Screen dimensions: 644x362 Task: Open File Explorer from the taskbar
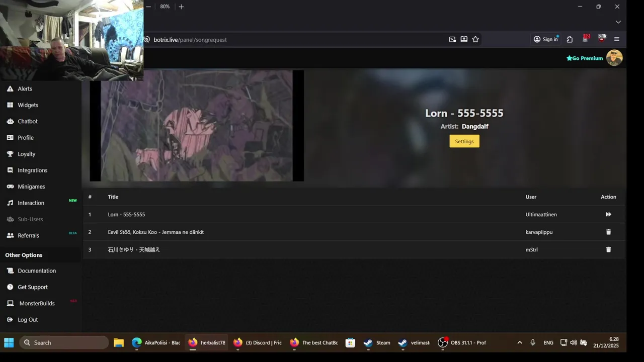point(119,343)
